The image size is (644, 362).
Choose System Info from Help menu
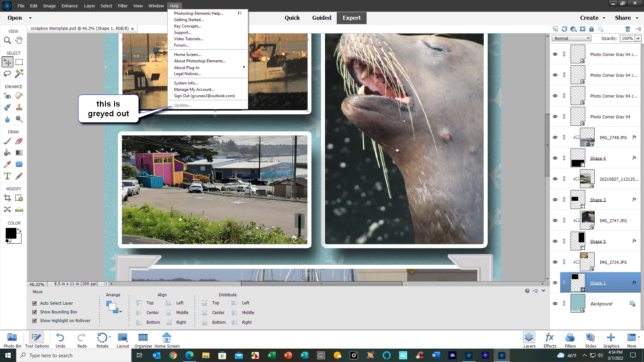(186, 83)
